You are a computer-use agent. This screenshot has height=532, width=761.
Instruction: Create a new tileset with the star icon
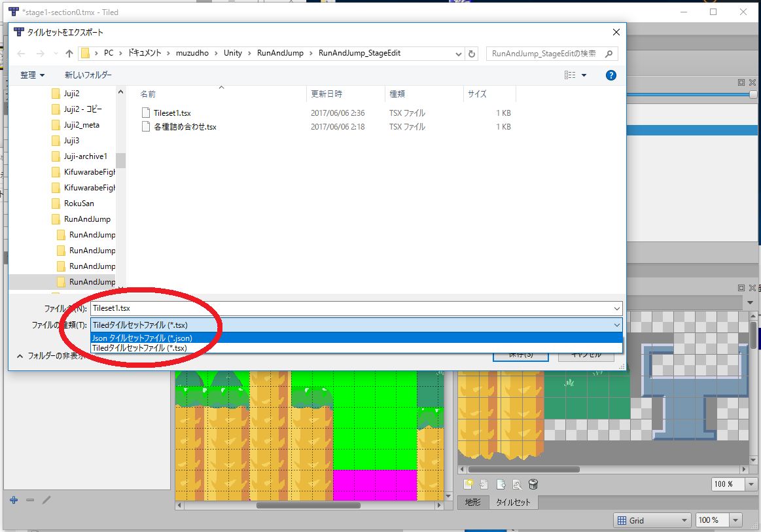(468, 484)
